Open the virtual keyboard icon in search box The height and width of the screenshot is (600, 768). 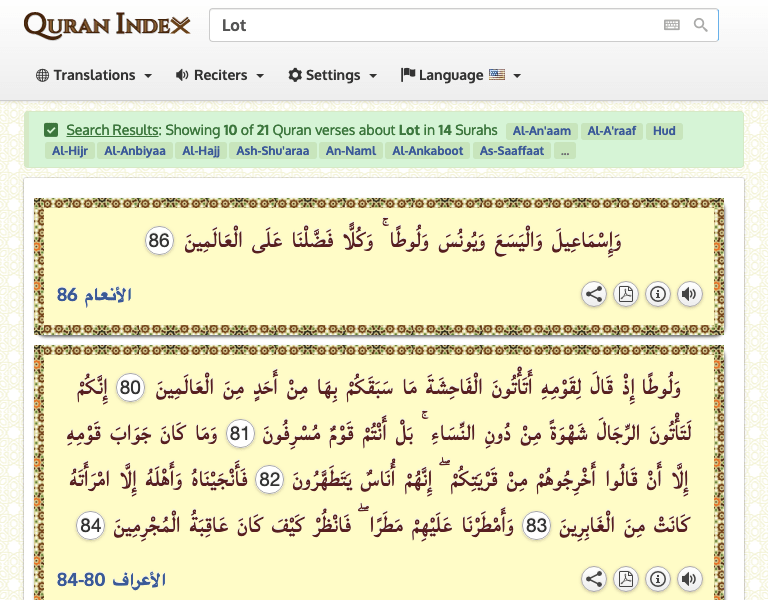672,25
